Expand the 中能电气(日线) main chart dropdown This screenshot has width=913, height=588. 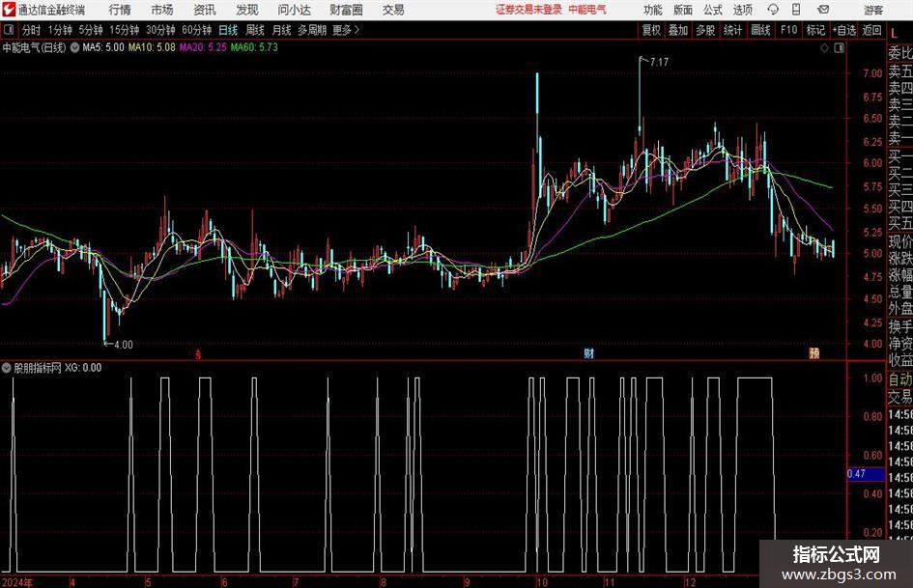[74, 47]
